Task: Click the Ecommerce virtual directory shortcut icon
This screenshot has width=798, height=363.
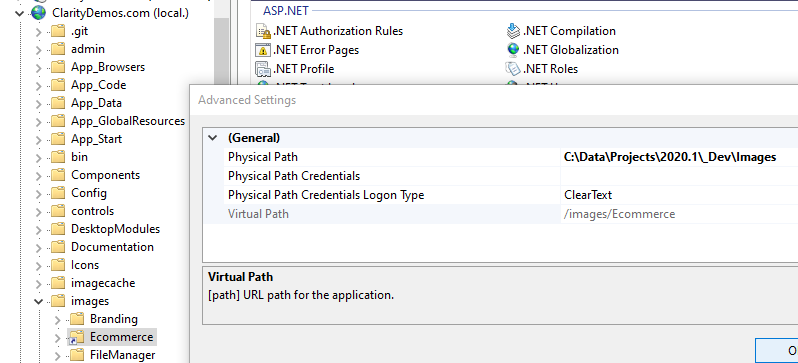Action: [x=77, y=338]
